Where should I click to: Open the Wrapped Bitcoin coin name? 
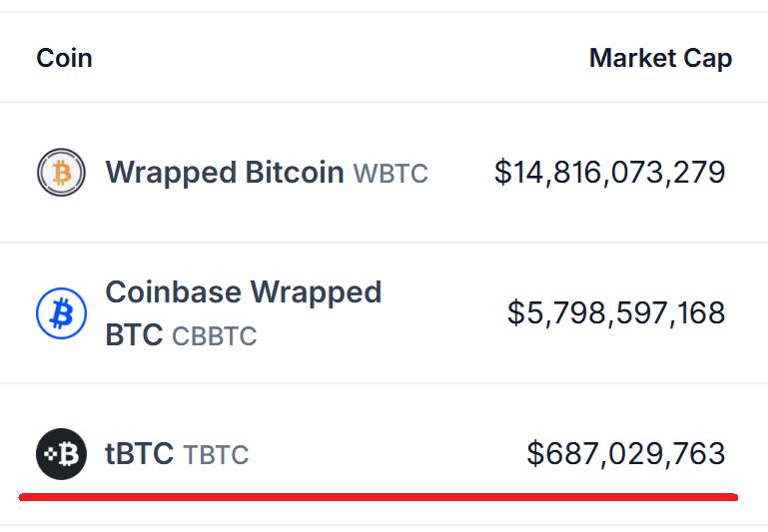[x=225, y=173]
